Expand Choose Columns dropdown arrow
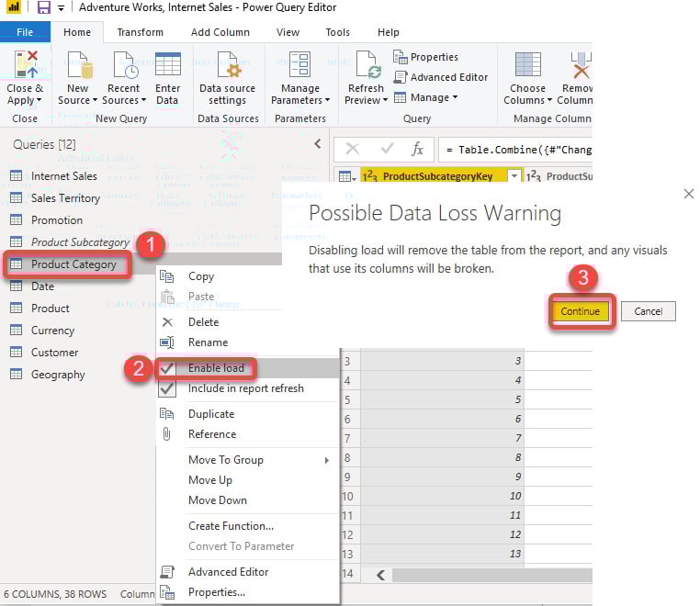 tap(549, 100)
